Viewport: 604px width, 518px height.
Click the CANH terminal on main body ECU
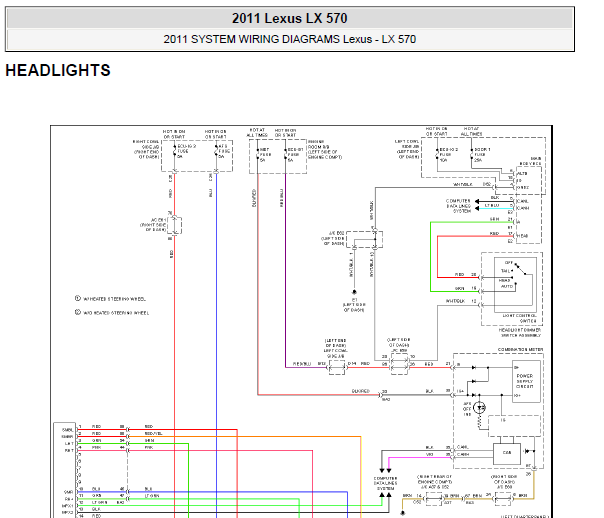pos(523,208)
